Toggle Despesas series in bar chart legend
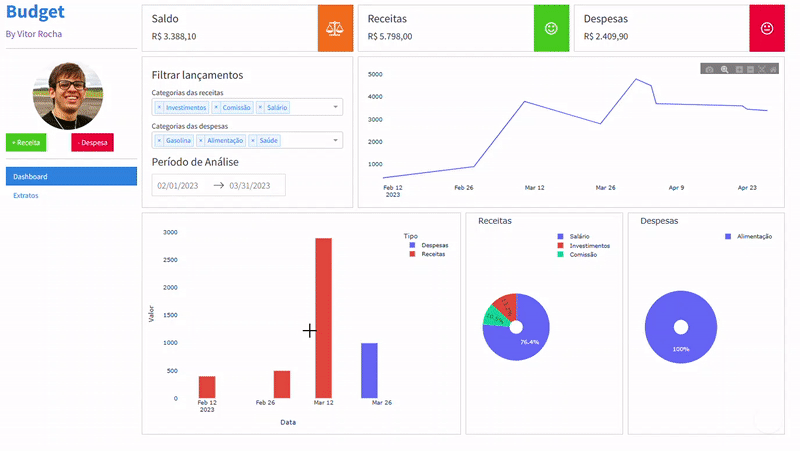This screenshot has width=800, height=451. pos(429,245)
